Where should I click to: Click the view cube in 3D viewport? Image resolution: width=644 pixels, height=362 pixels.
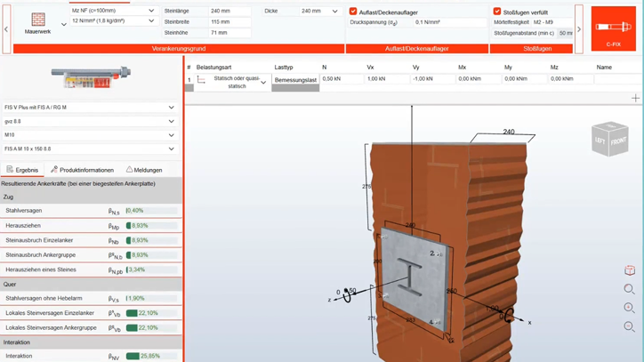click(x=610, y=140)
